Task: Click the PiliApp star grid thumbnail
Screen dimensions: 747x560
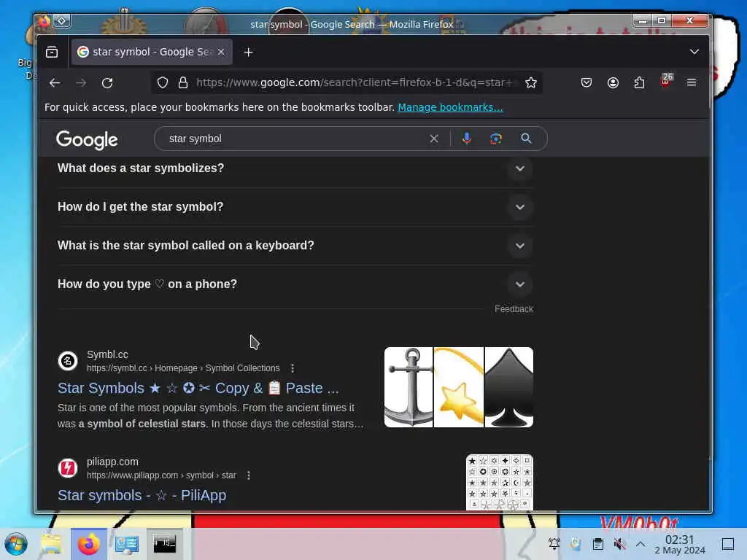Action: 500,483
